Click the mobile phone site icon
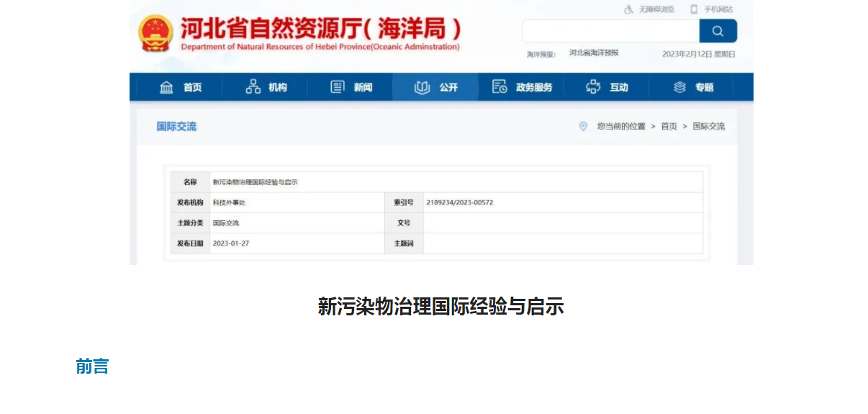Viewport: 868px width, 414px height. tap(694, 9)
